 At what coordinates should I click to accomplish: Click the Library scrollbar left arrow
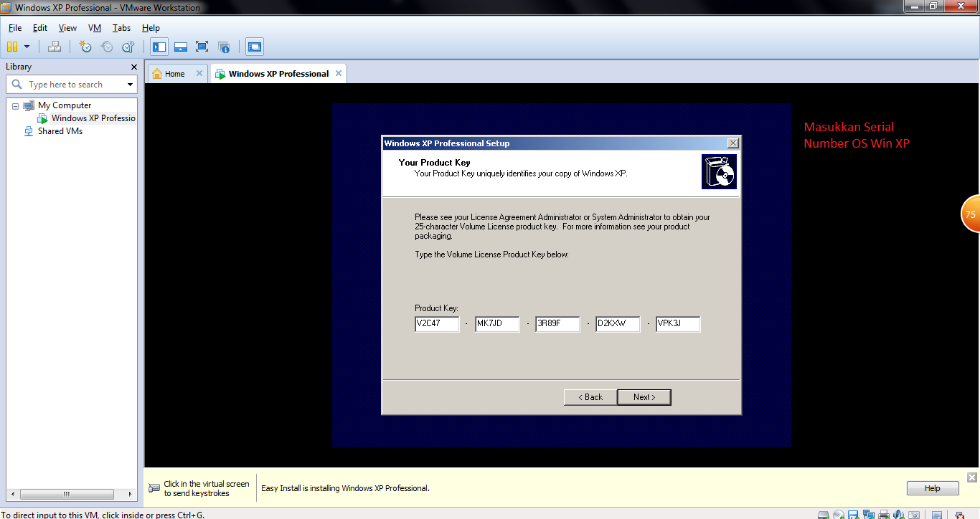12,494
